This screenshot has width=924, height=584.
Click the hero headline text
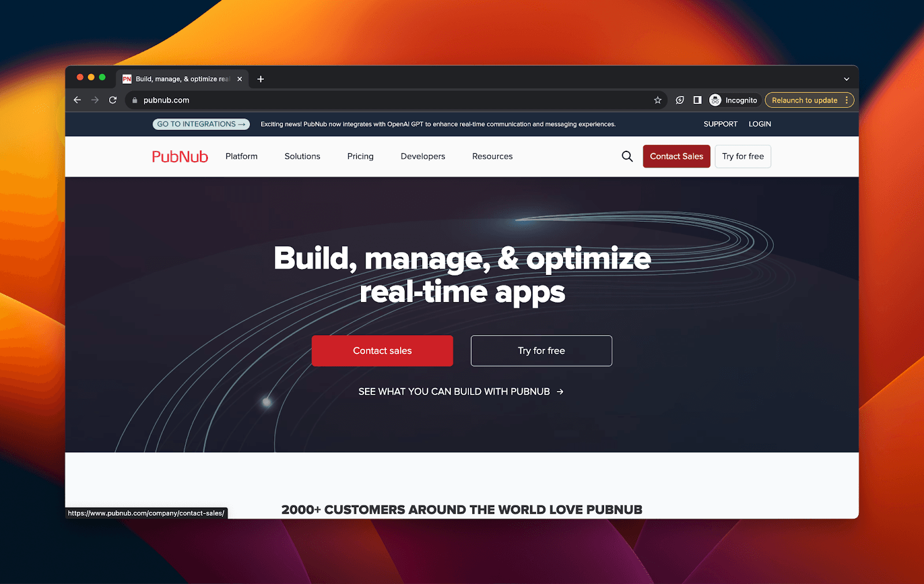[x=462, y=274]
